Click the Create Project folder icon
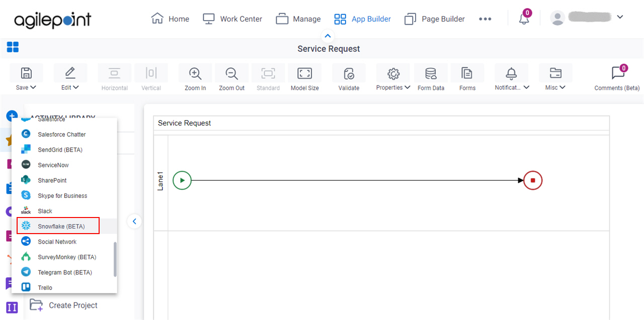Image resolution: width=644 pixels, height=320 pixels. 36,305
